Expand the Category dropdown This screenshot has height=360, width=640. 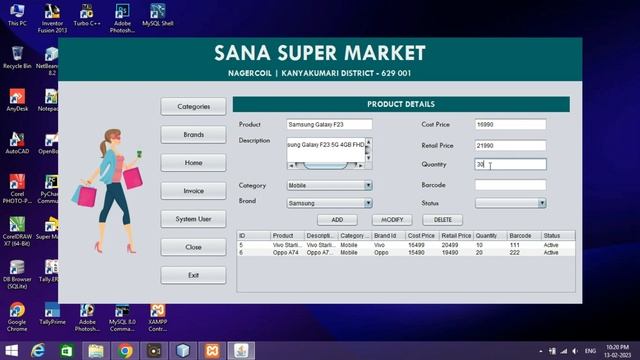coord(368,185)
